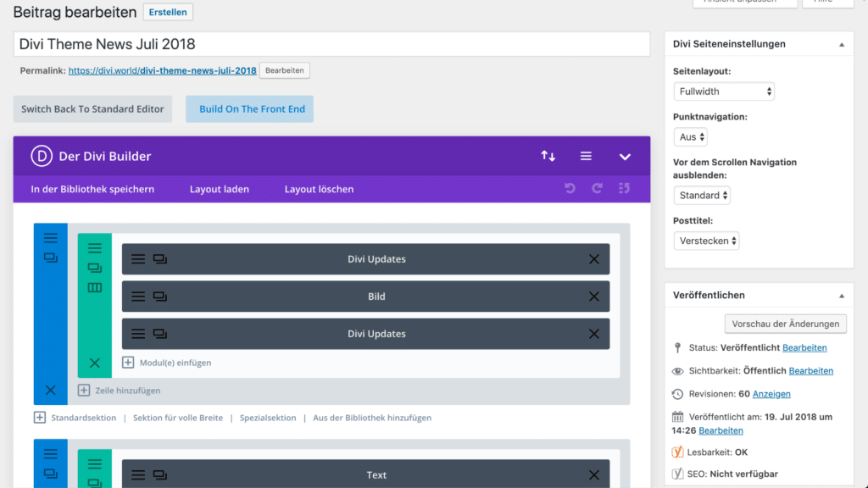868x488 pixels.
Task: Clone the top Divi Updates module
Action: (160, 259)
